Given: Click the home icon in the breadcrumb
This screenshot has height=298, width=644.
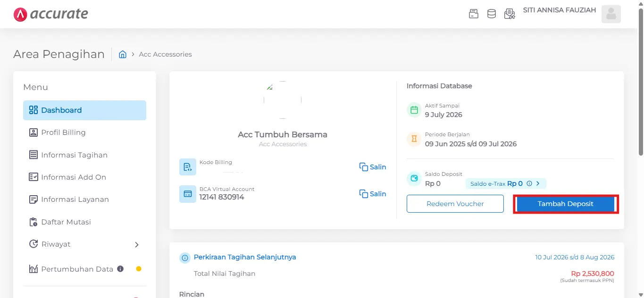Looking at the screenshot, I should click(123, 54).
